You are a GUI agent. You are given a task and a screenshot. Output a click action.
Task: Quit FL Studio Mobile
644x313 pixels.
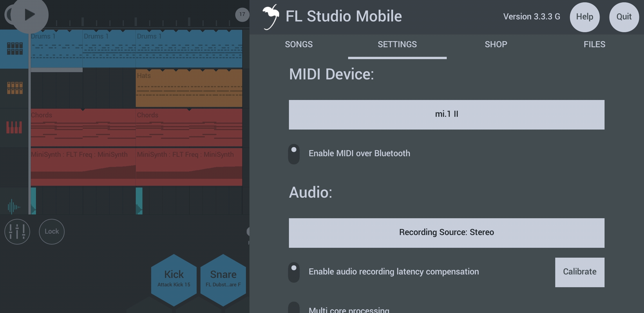[x=624, y=17]
